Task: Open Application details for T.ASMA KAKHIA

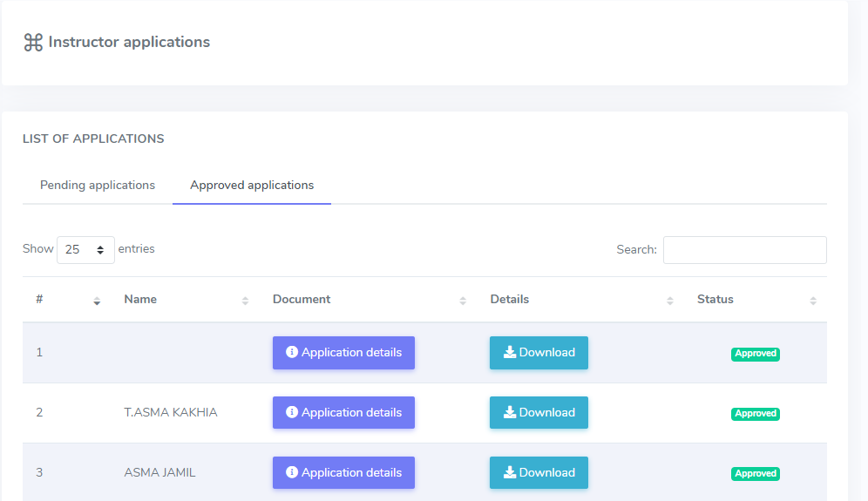Action: [x=343, y=412]
